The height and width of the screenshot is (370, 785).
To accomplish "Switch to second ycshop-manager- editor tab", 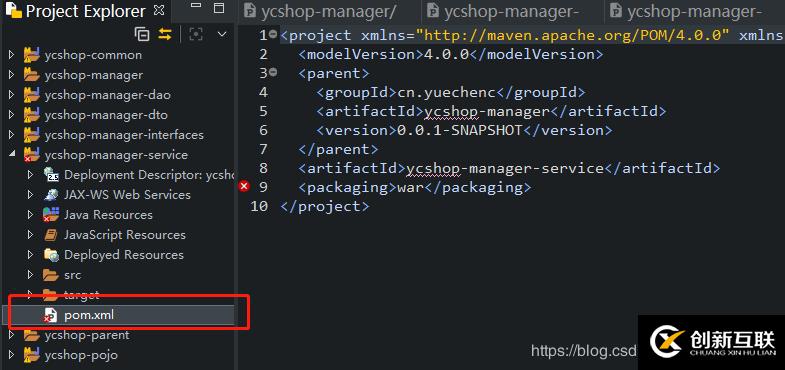I will click(x=512, y=11).
